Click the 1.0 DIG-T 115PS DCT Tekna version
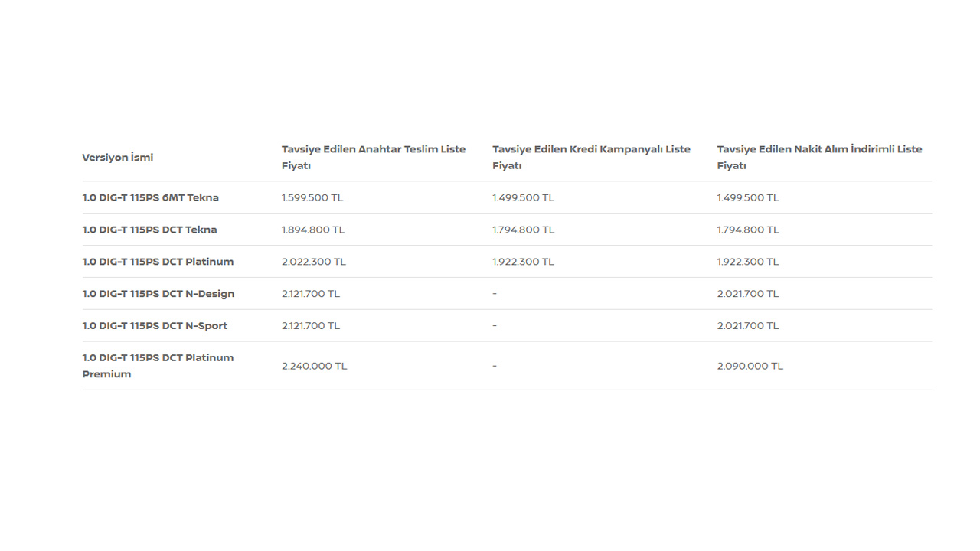This screenshot has width=980, height=551. click(150, 230)
